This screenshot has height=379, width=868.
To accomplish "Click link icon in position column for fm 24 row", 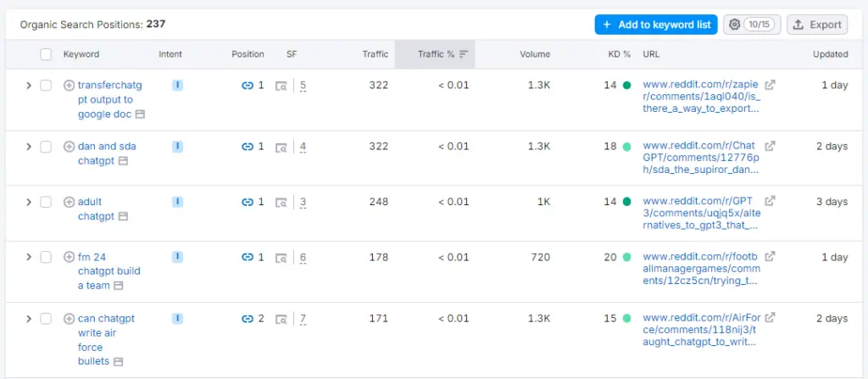I will [x=248, y=258].
